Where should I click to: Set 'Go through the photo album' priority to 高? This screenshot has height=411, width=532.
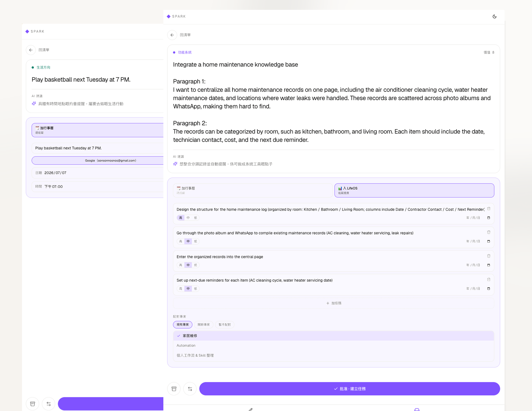point(181,241)
